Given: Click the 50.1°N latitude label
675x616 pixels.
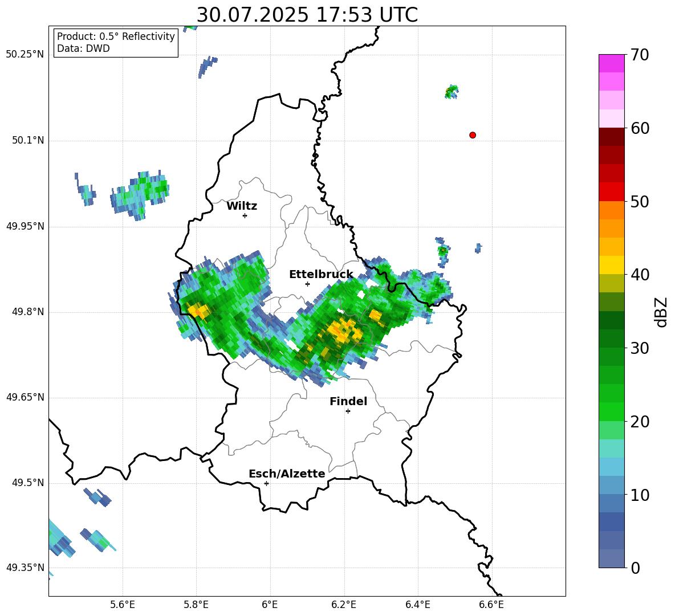Looking at the screenshot, I should (27, 140).
